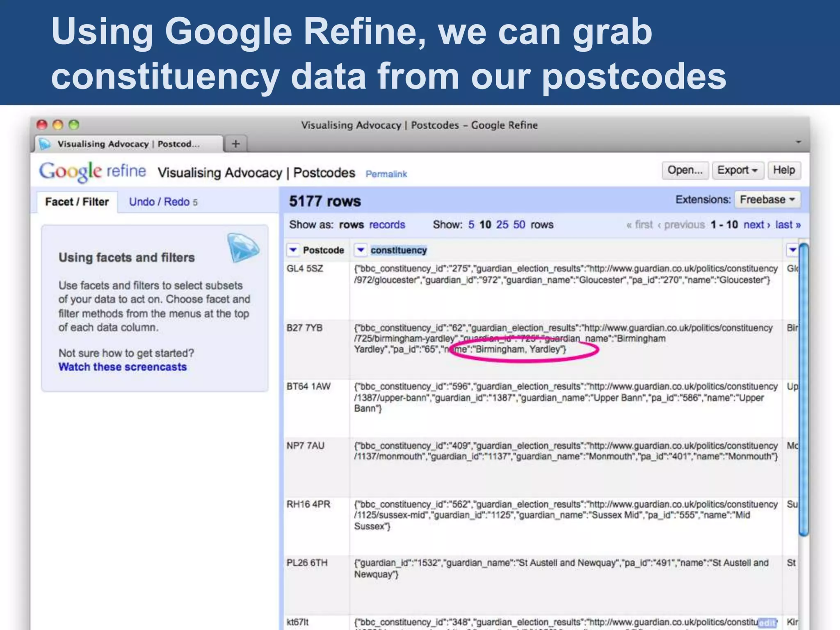
Task: Click the St Austell and Newquay JSON cell
Action: 566,585
